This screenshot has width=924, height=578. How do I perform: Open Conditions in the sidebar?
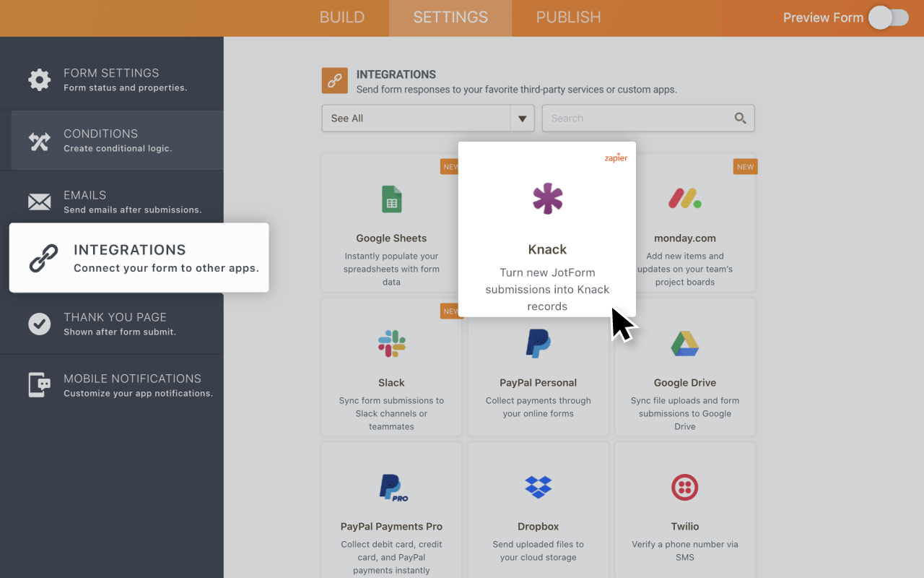[112, 140]
